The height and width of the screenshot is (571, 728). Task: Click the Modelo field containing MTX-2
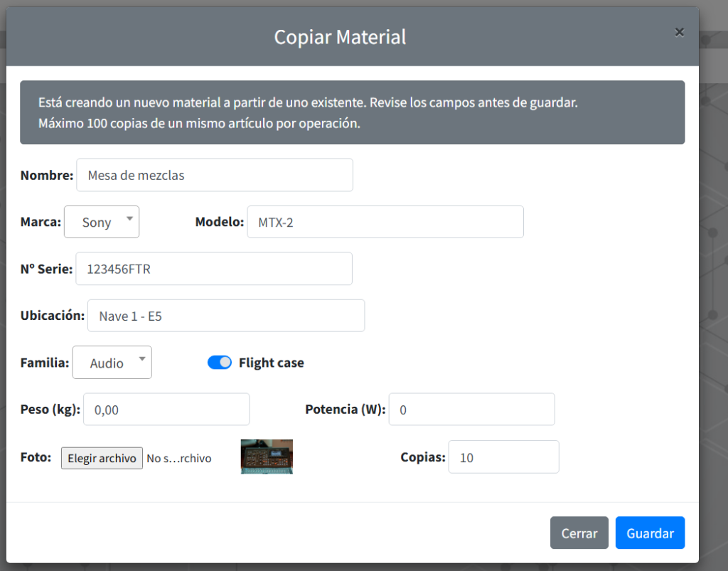tap(385, 221)
